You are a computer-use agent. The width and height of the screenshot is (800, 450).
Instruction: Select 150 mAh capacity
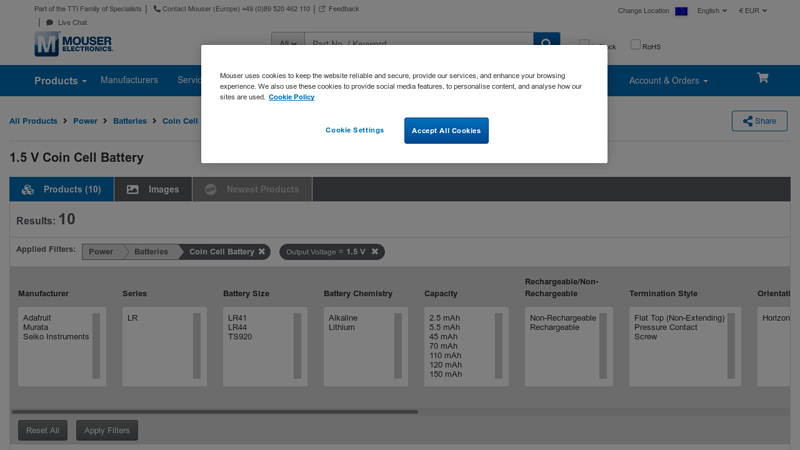(445, 374)
